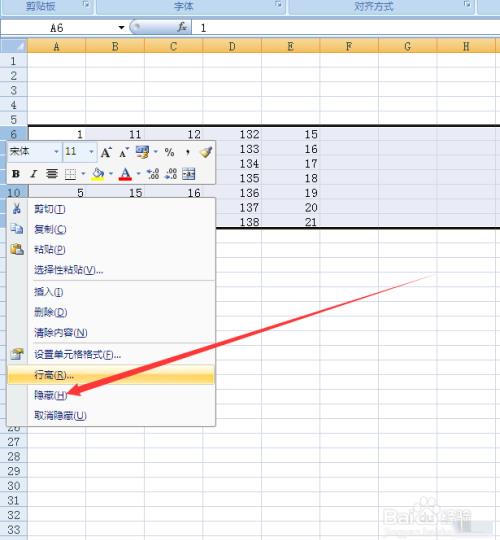
Task: Select column B header
Action: 115,46
